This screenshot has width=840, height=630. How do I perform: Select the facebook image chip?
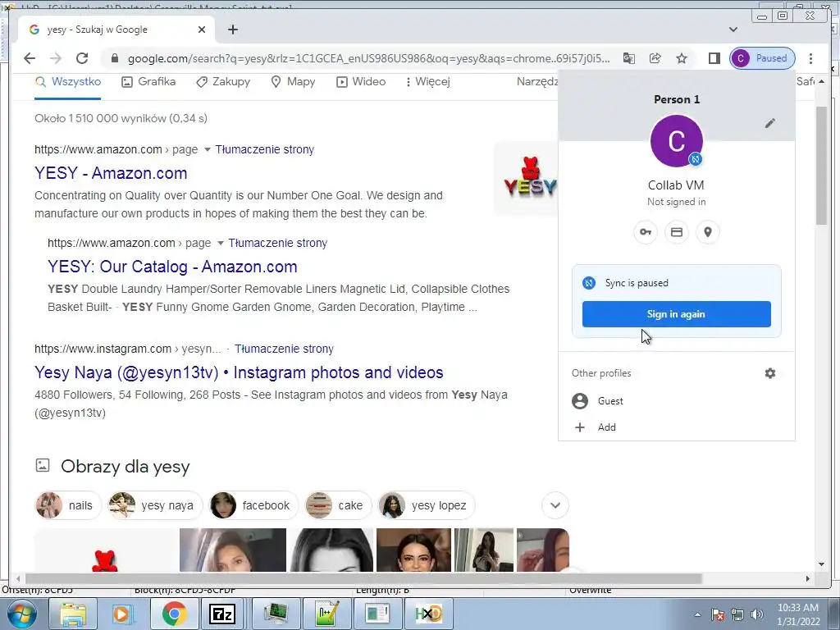(x=253, y=505)
